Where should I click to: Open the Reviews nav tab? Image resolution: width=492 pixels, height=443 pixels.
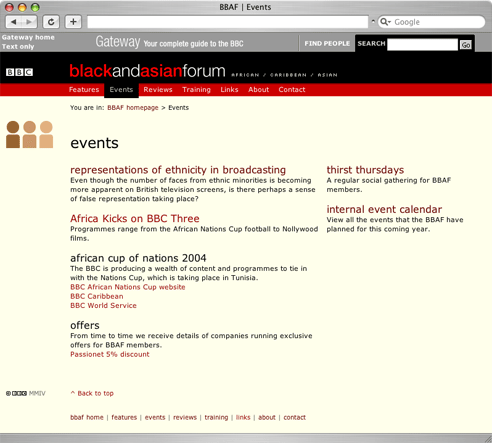pyautogui.click(x=158, y=89)
